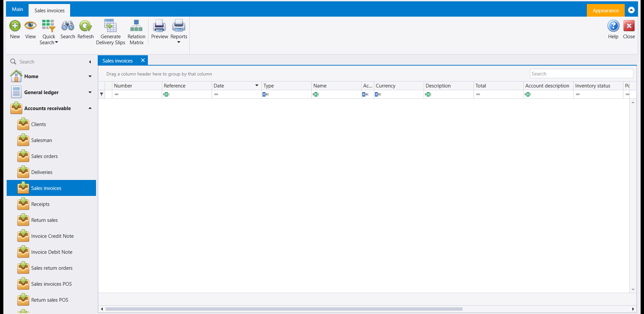The width and height of the screenshot is (644, 314).
Task: Open Clients in the sidebar
Action: coord(51,124)
